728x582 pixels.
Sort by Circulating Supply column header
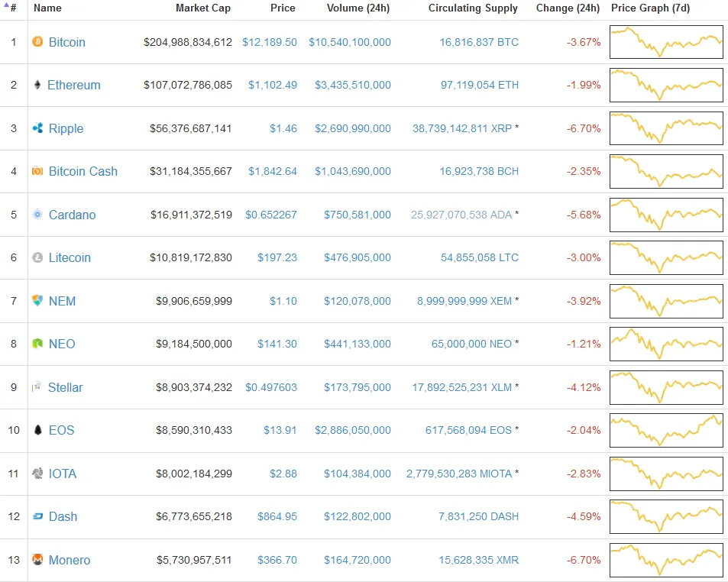click(x=473, y=8)
